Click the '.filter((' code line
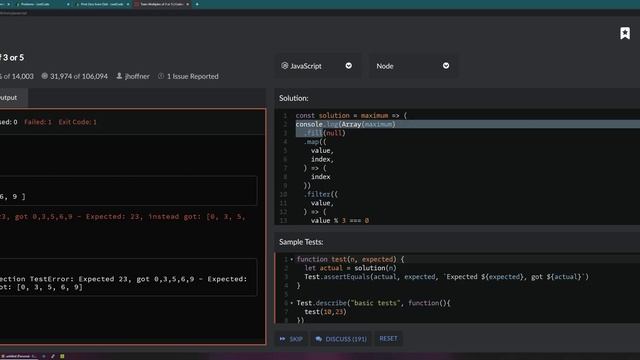 [x=321, y=194]
